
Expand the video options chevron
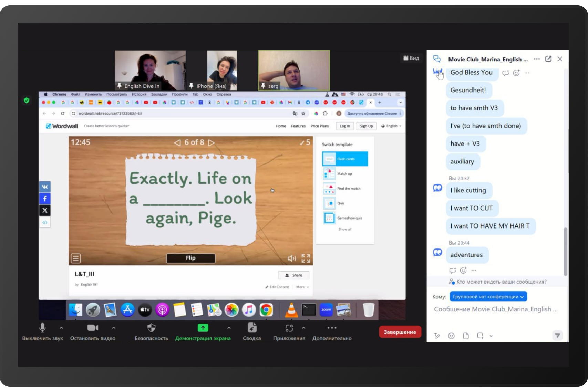pos(114,328)
